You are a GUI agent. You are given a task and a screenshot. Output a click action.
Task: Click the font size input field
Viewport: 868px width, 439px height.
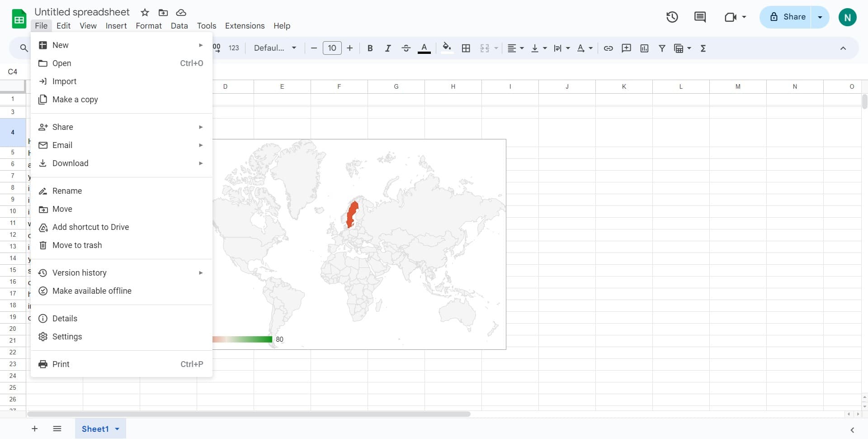click(332, 48)
